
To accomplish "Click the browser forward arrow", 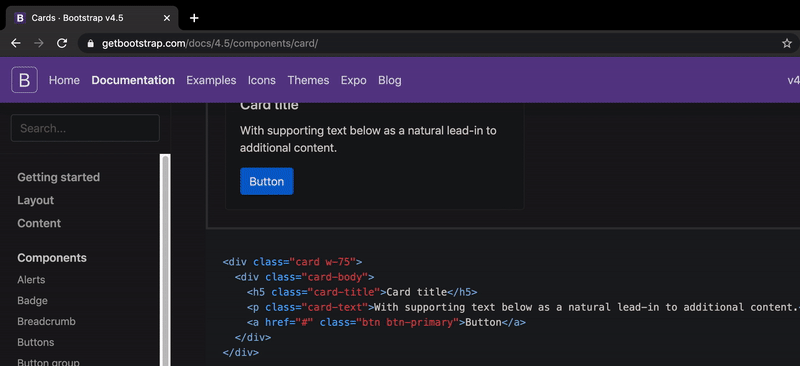I will pos(39,43).
